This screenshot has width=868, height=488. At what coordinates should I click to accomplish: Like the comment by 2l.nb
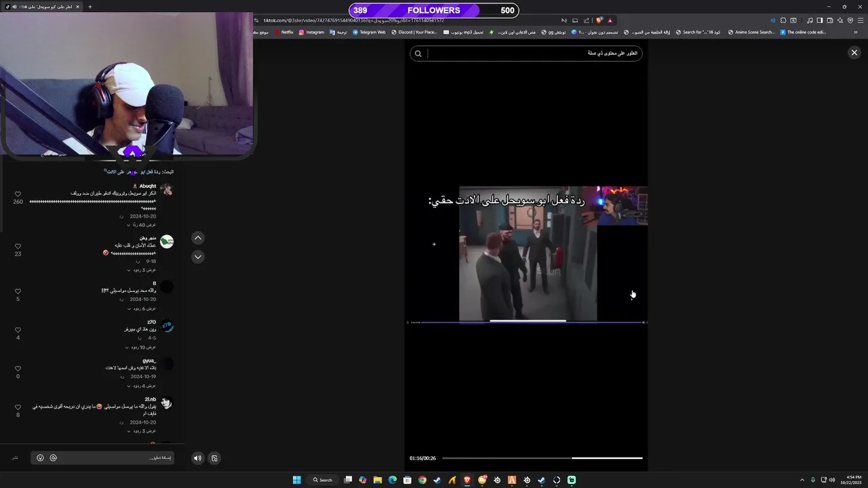coord(18,407)
